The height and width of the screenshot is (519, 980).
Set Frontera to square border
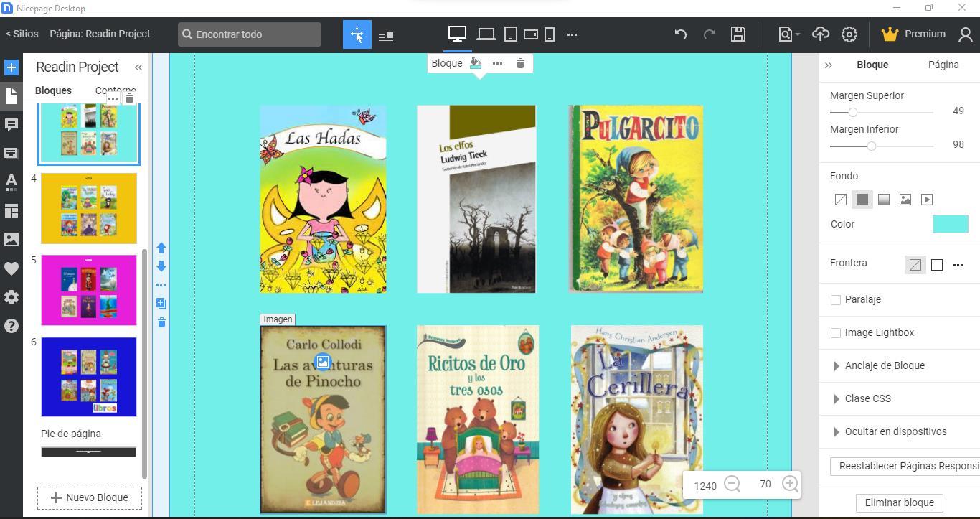click(937, 265)
